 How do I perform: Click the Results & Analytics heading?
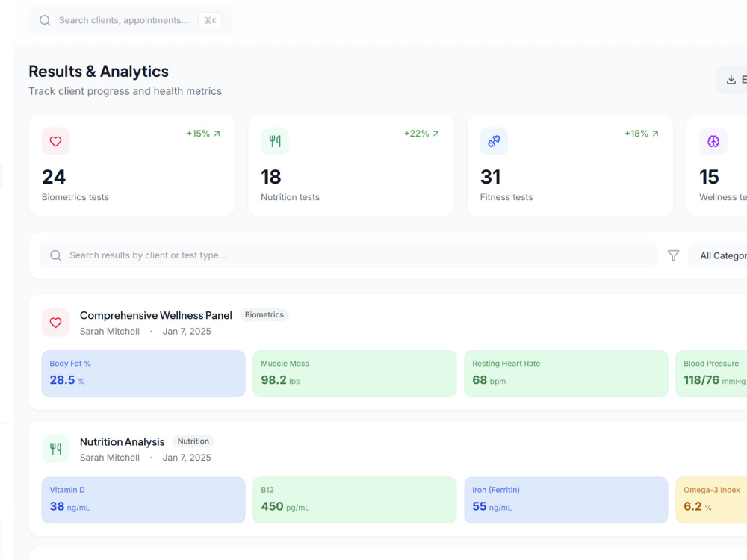[x=99, y=72]
